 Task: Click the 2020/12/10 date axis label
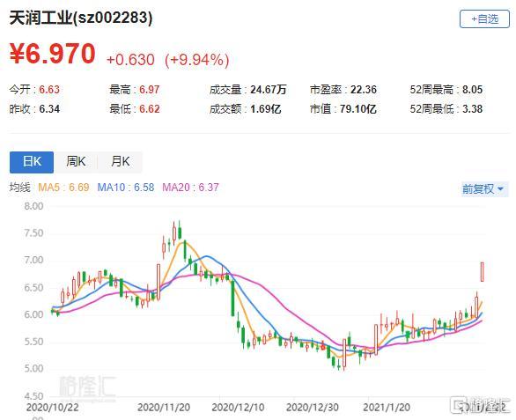pyautogui.click(x=238, y=408)
